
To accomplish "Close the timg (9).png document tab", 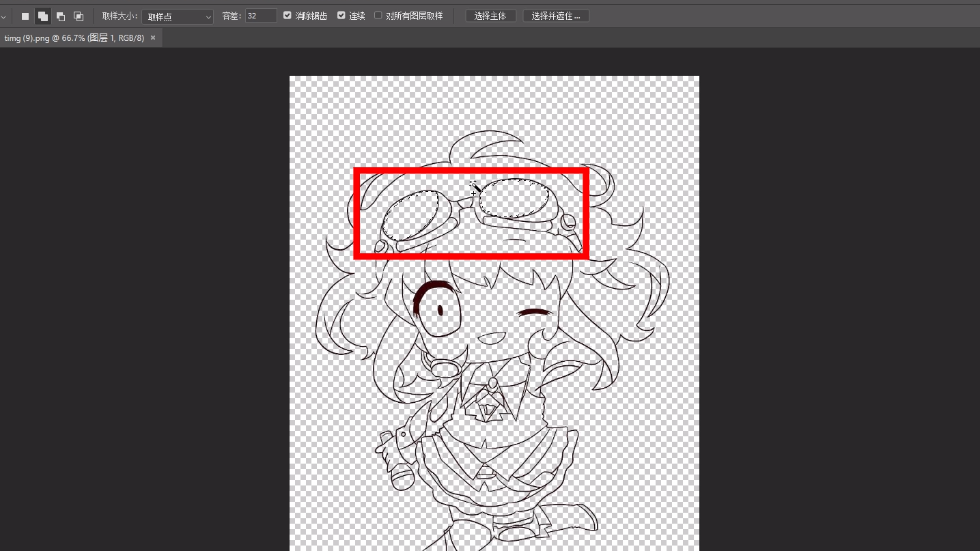I will (x=153, y=38).
